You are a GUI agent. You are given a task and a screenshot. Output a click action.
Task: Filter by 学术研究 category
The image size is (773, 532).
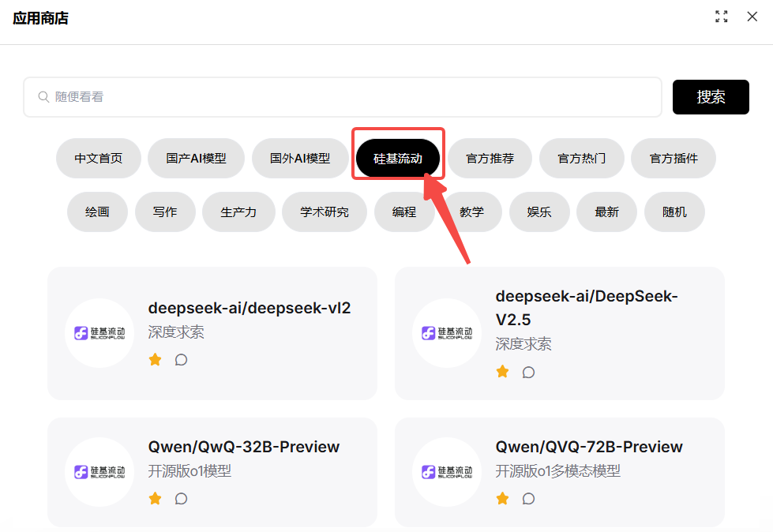coord(325,212)
